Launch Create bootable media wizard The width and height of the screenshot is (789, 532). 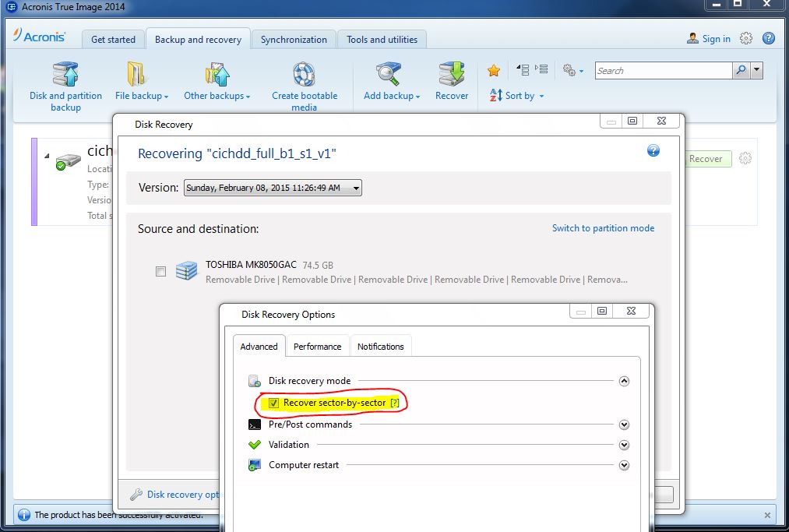pos(305,86)
